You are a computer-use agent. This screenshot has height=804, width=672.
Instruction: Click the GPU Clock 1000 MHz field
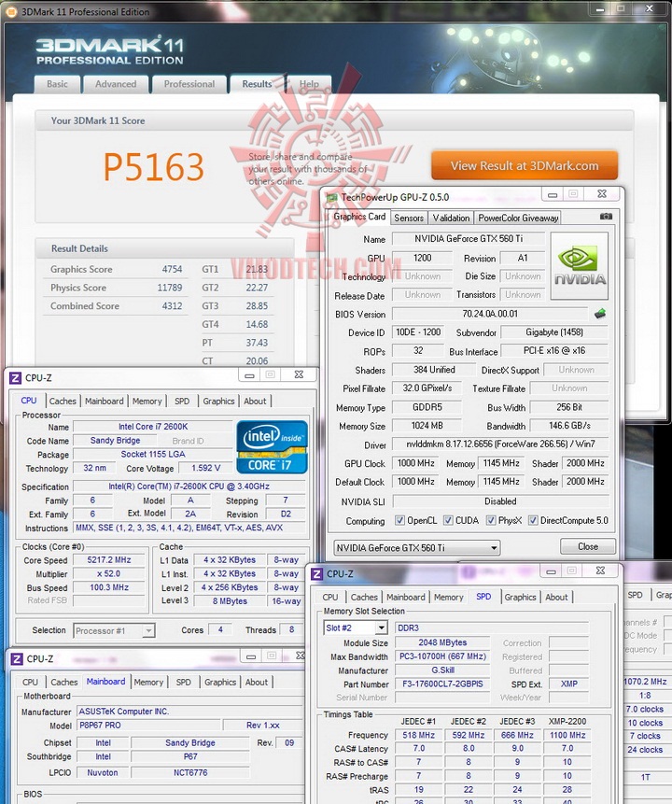click(415, 463)
